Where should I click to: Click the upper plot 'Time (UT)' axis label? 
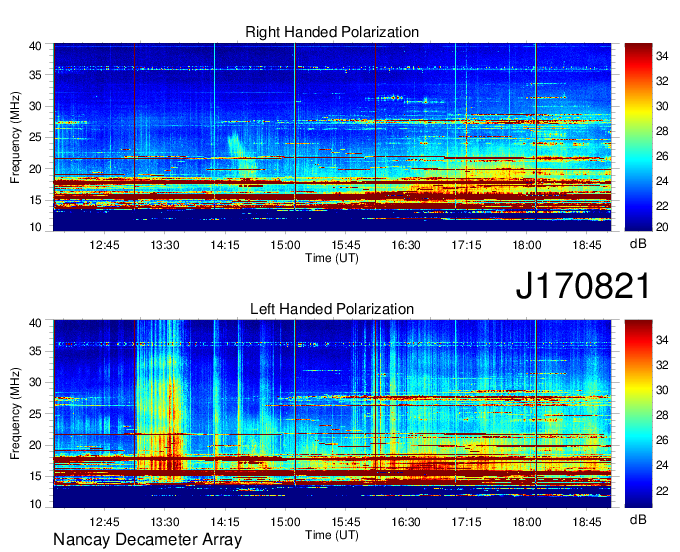pyautogui.click(x=332, y=258)
